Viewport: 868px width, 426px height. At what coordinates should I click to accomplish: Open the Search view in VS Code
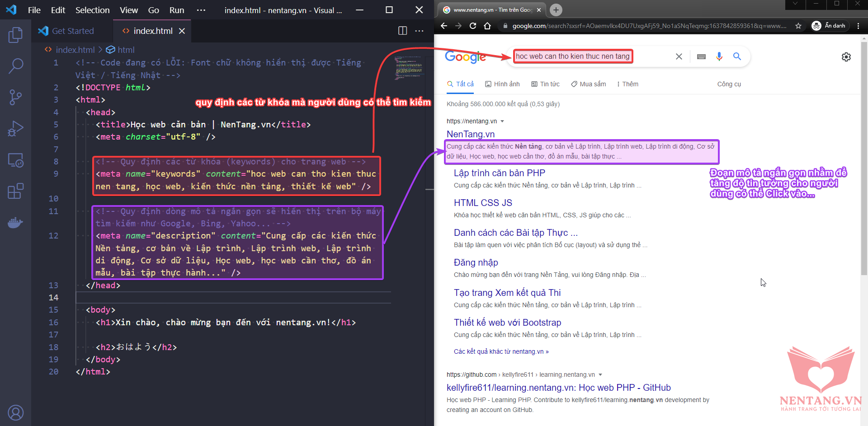click(x=15, y=66)
